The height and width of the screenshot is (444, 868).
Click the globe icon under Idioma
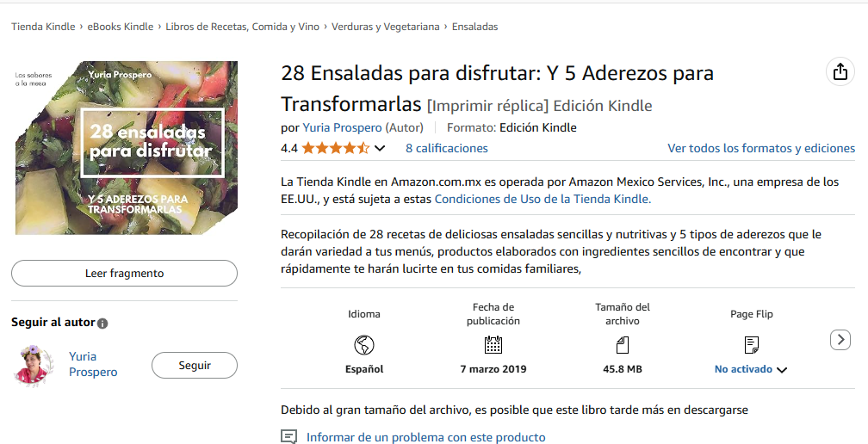pyautogui.click(x=363, y=345)
